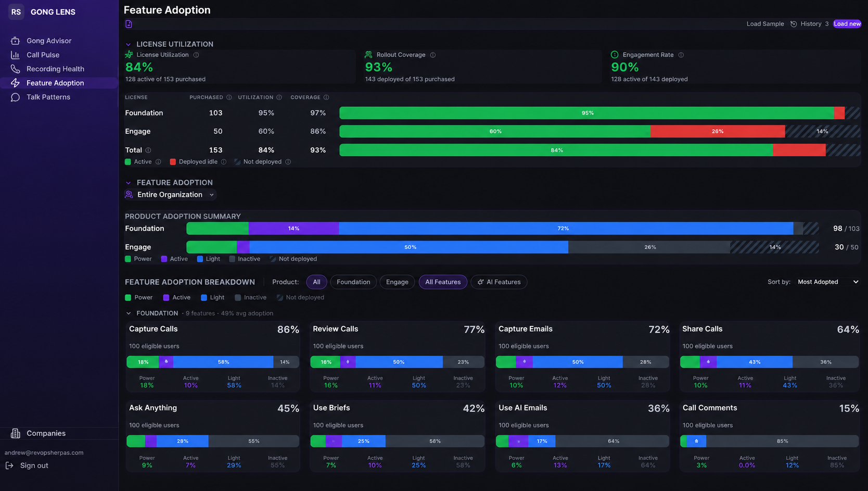This screenshot has height=491, width=868.
Task: Click andrew@revopsherpas.com email text
Action: 44,452
